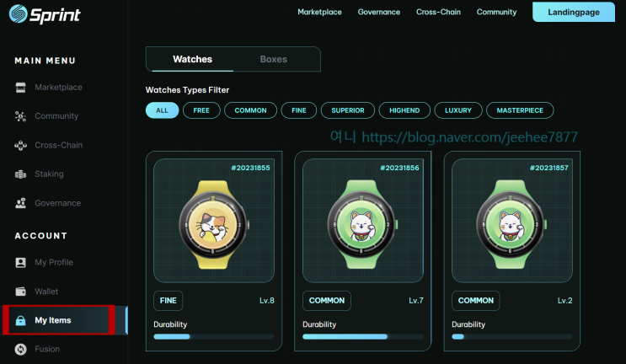Click the My Items lock icon

coord(20,320)
